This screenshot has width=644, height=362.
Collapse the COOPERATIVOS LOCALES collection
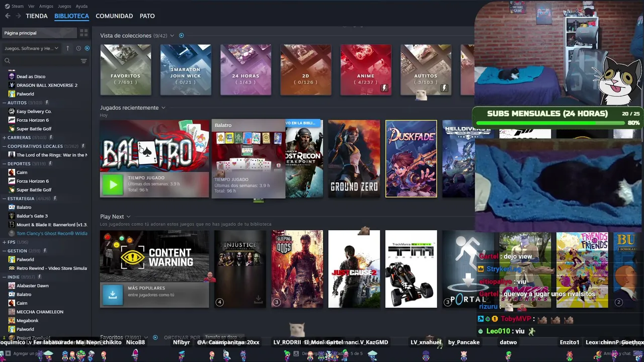(x=5, y=146)
